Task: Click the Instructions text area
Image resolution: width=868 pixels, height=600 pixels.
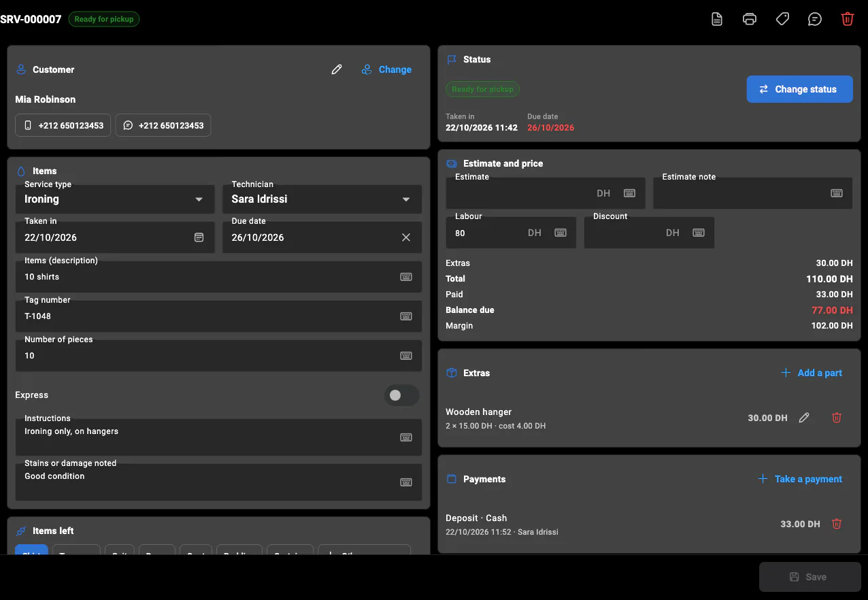Action: click(x=218, y=437)
